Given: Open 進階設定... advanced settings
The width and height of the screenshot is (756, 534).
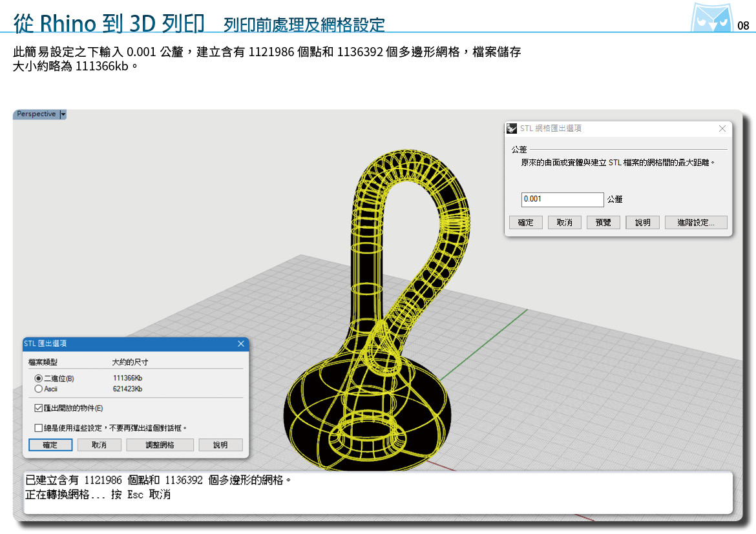Looking at the screenshot, I should [696, 223].
